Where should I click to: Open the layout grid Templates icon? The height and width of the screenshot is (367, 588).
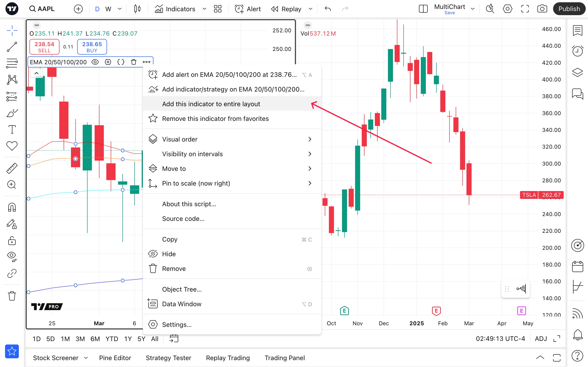pyautogui.click(x=218, y=9)
